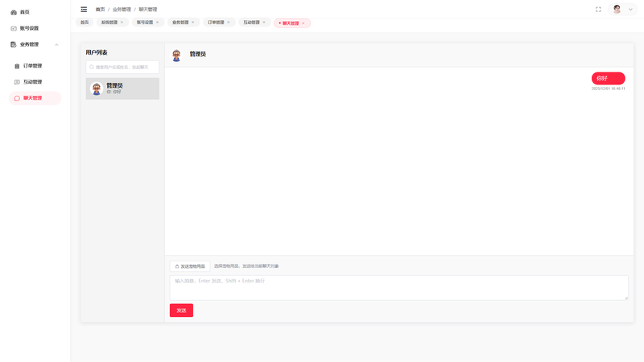Toggle fullscreen with the top-right icon

coord(598,10)
